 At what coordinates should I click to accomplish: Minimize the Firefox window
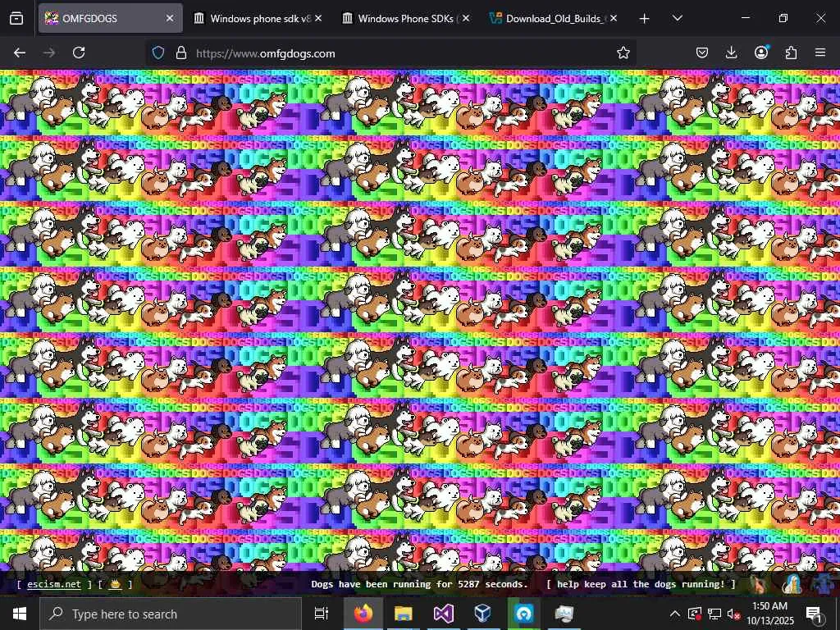[x=745, y=18]
